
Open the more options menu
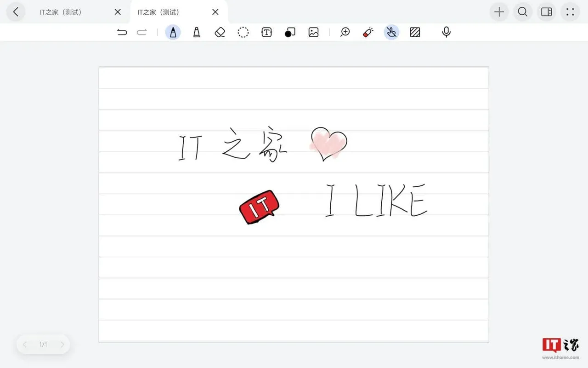(570, 12)
